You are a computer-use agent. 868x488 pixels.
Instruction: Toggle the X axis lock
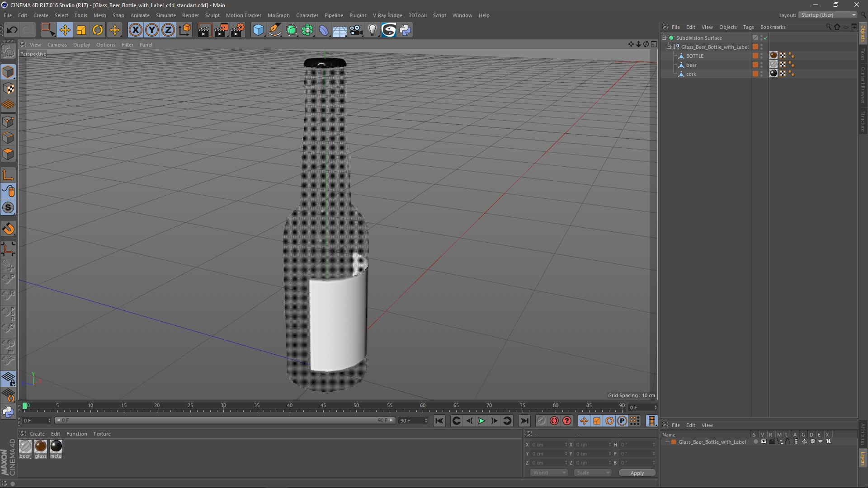tap(135, 30)
